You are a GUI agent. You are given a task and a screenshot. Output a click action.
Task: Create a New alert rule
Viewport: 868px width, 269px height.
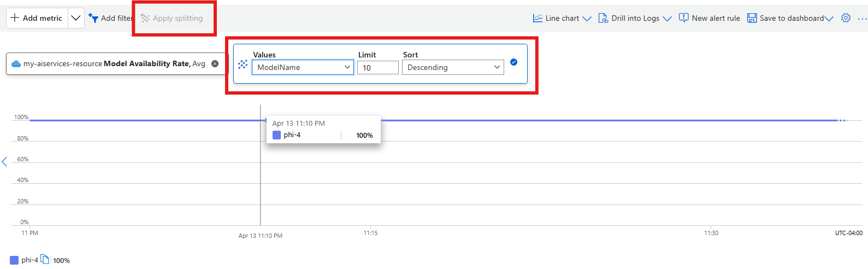[709, 18]
